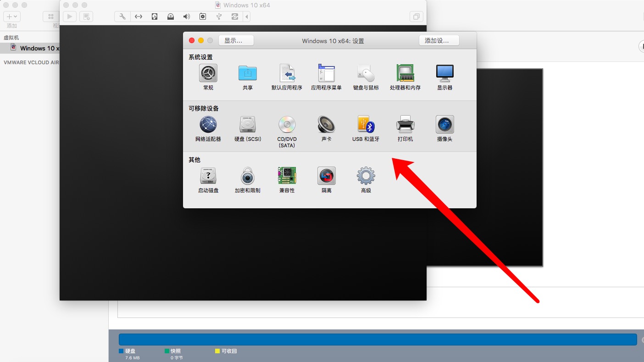644x362 pixels.
Task: Open 处理器和内存 processor and memory settings
Action: pyautogui.click(x=405, y=77)
